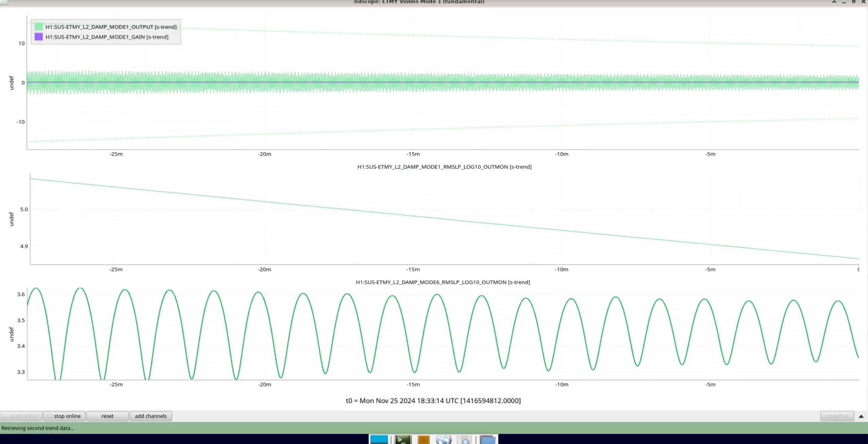
Task: Click the -20m x-axis tick under the MODE1 RMSLP plot
Action: [x=264, y=269]
